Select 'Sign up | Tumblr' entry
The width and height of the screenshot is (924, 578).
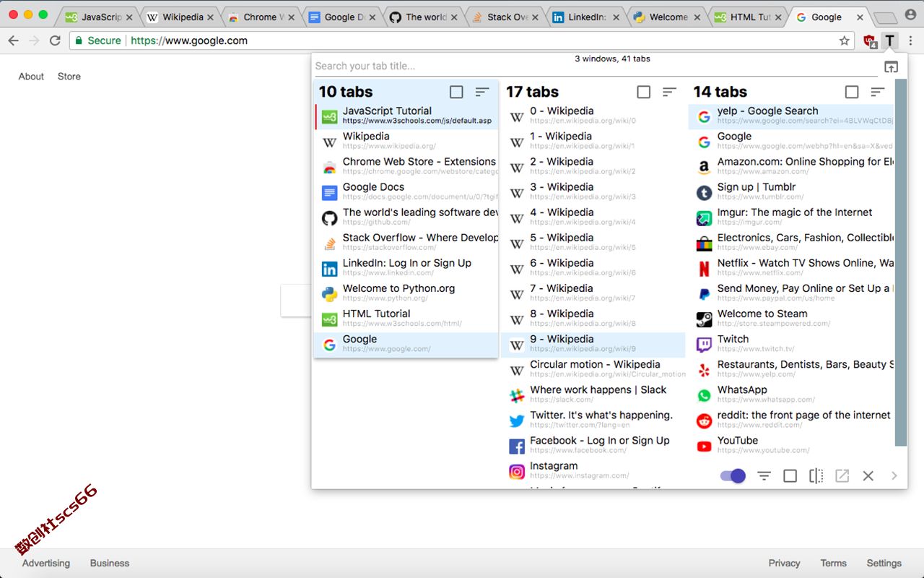coord(791,192)
